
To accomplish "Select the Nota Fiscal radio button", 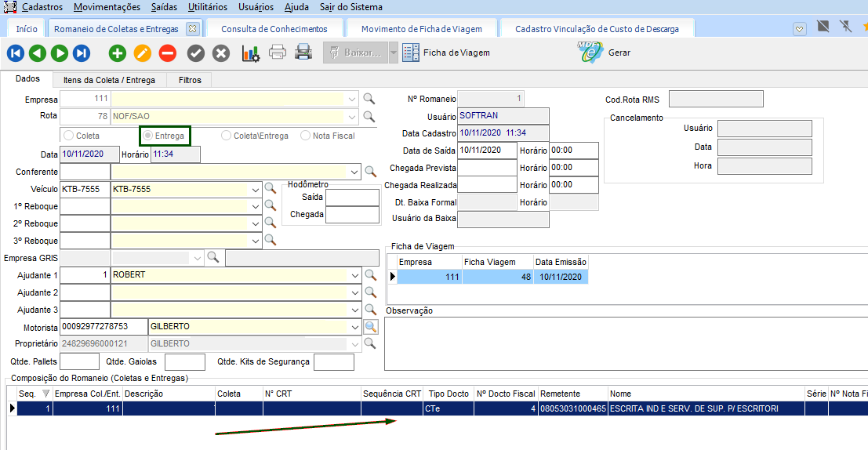I will [306, 136].
